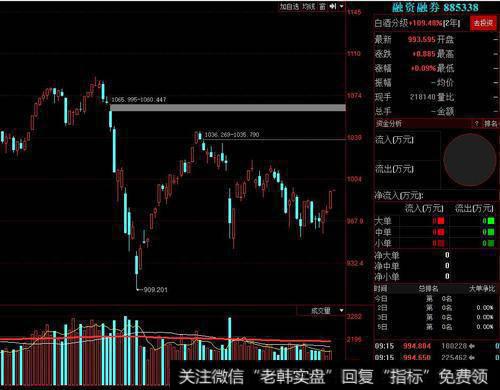The image size is (500, 390).
Task: Click the 融资融券 885338 title
Action: (435, 7)
